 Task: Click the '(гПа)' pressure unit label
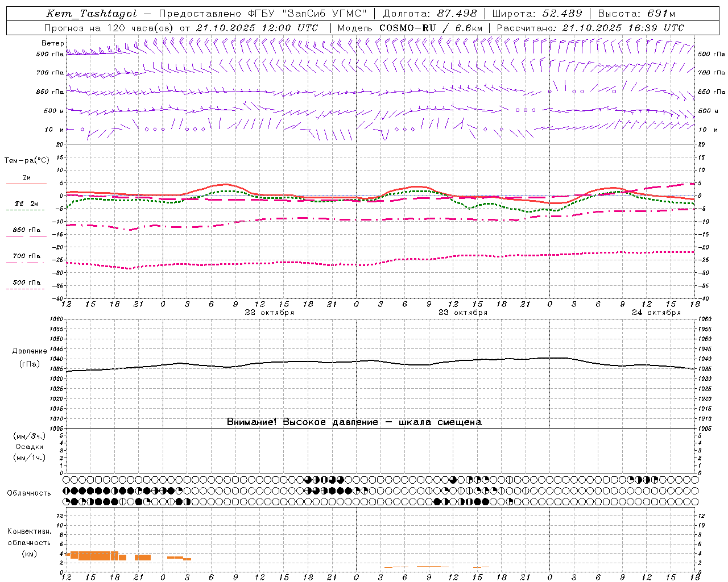(x=30, y=364)
